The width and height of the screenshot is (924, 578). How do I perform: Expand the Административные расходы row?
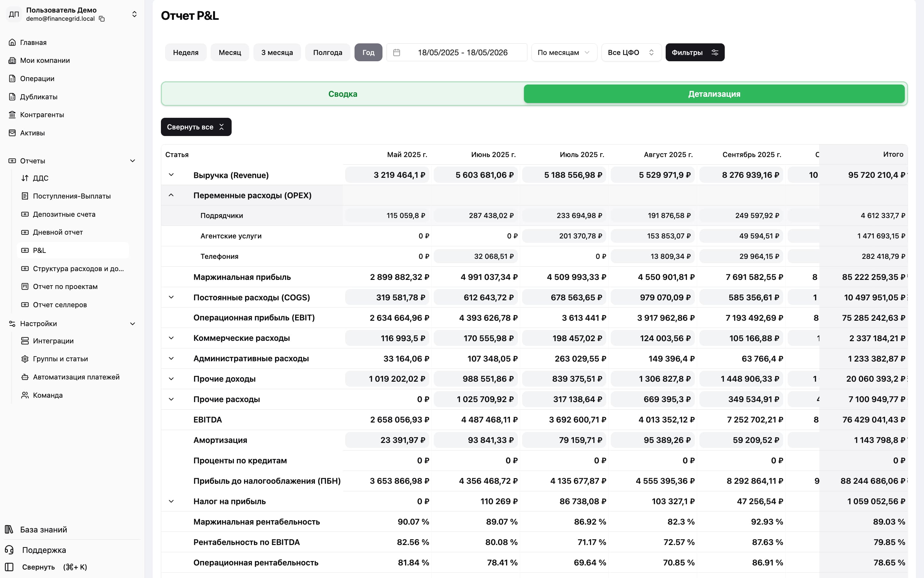(x=171, y=358)
